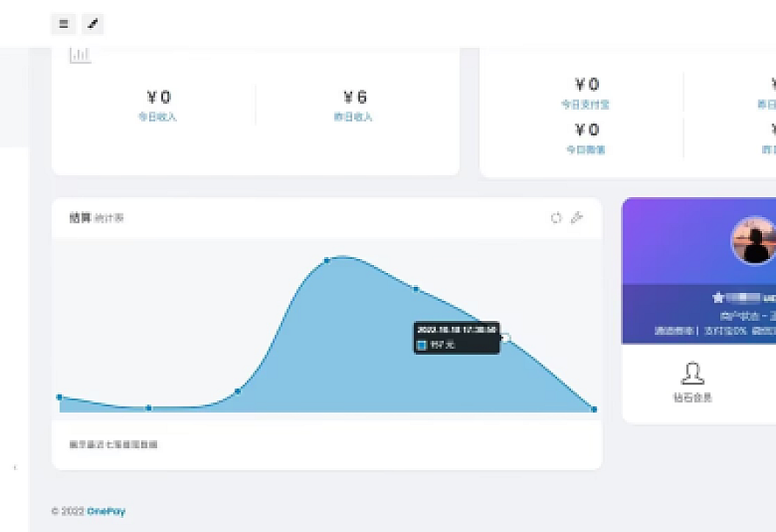Click the star icon beside the username
This screenshot has height=532, width=776.
click(718, 297)
